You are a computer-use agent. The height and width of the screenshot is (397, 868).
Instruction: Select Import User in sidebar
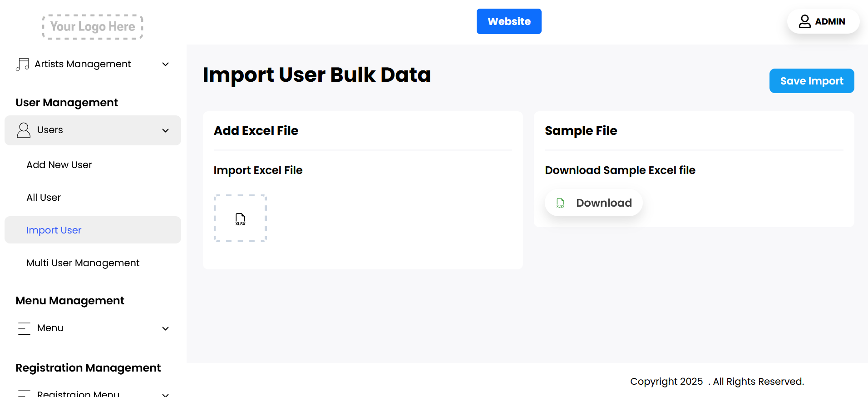[x=54, y=230]
